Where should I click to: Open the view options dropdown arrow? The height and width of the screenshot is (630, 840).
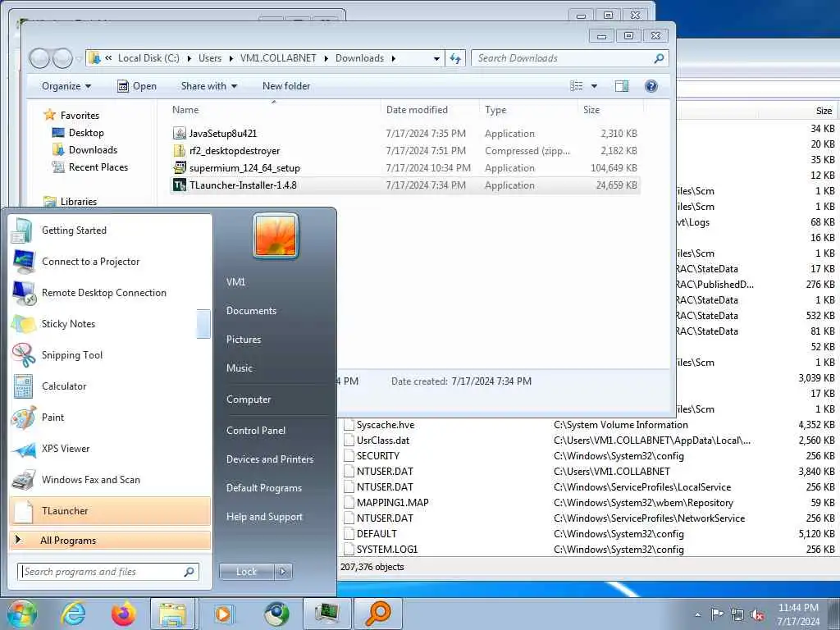(594, 86)
